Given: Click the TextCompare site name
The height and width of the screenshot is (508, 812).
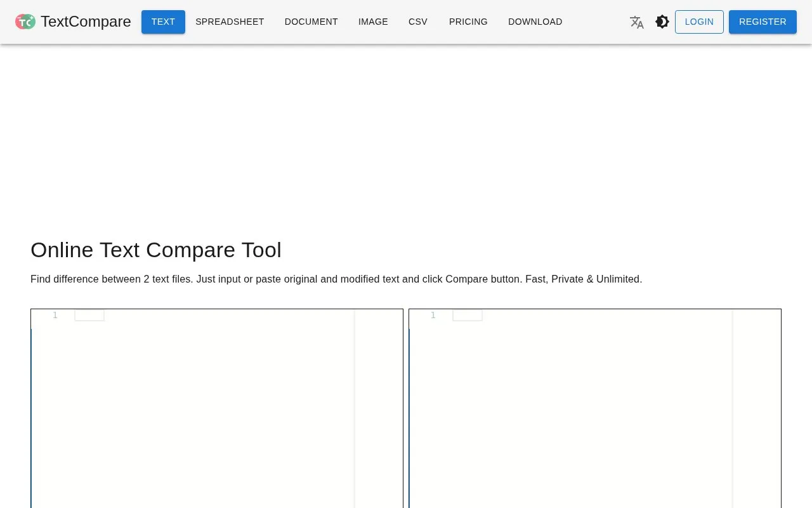Looking at the screenshot, I should (x=86, y=22).
